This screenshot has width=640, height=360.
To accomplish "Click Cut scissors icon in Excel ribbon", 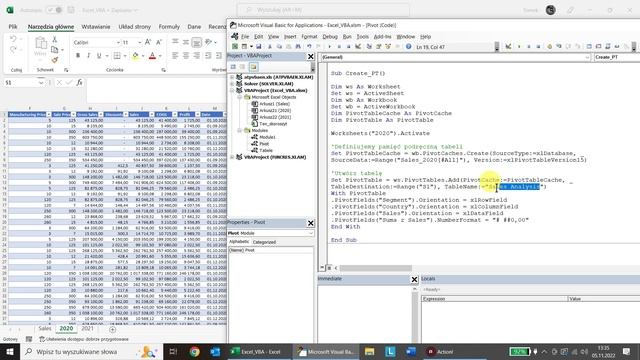I will [x=54, y=40].
